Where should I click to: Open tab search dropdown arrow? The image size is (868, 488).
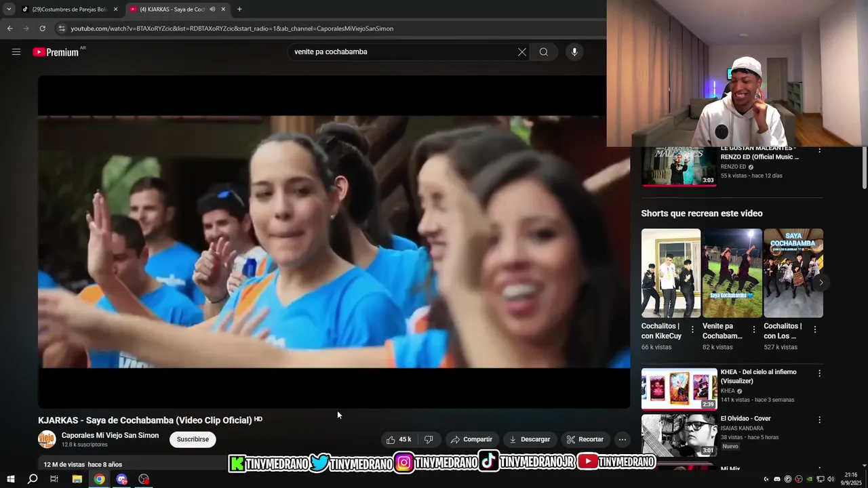pos(9,9)
